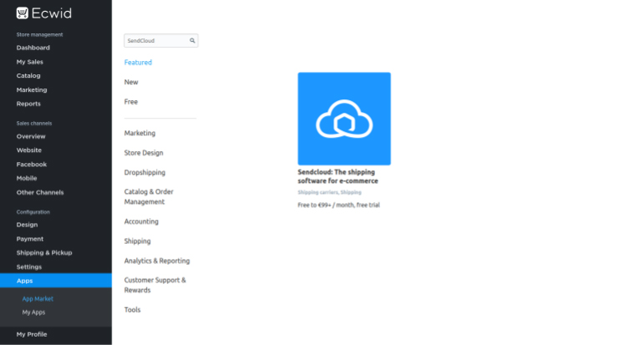Click the search magnifier icon
The image size is (644, 345).
[x=192, y=41]
